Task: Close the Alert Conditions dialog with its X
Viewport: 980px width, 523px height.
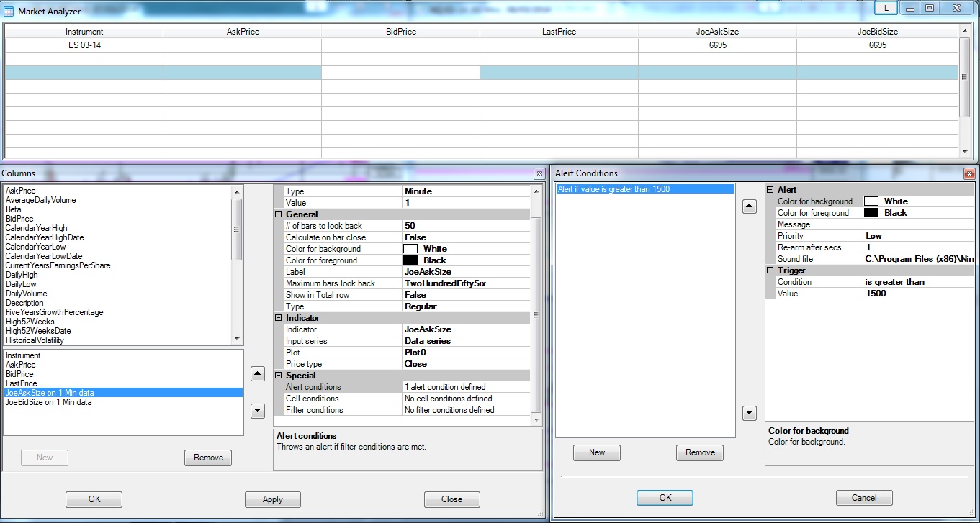Action: click(x=969, y=173)
